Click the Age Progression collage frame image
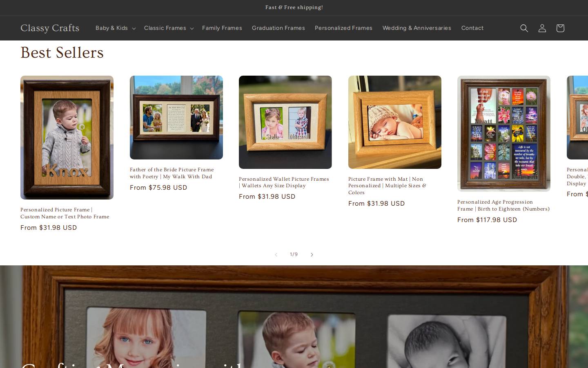588x368 pixels. [504, 134]
